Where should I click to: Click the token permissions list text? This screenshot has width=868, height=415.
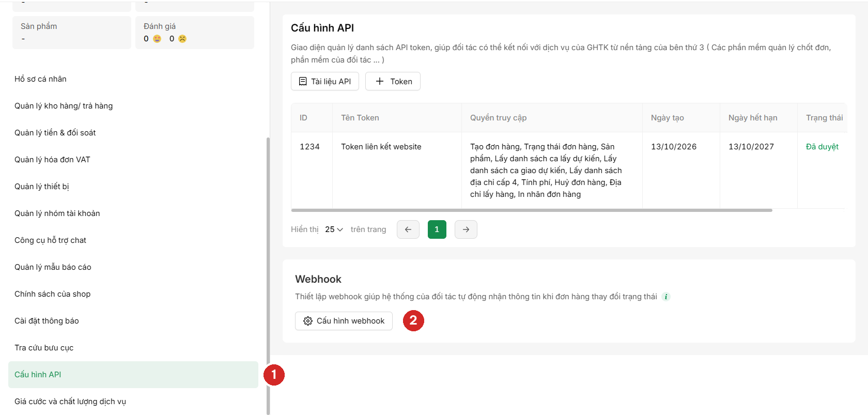coord(546,171)
